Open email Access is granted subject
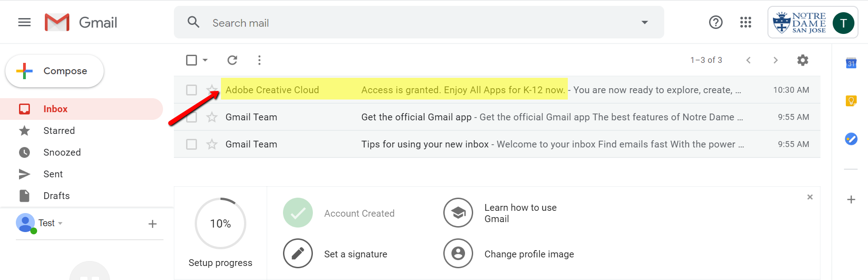The width and height of the screenshot is (868, 280). (x=463, y=90)
